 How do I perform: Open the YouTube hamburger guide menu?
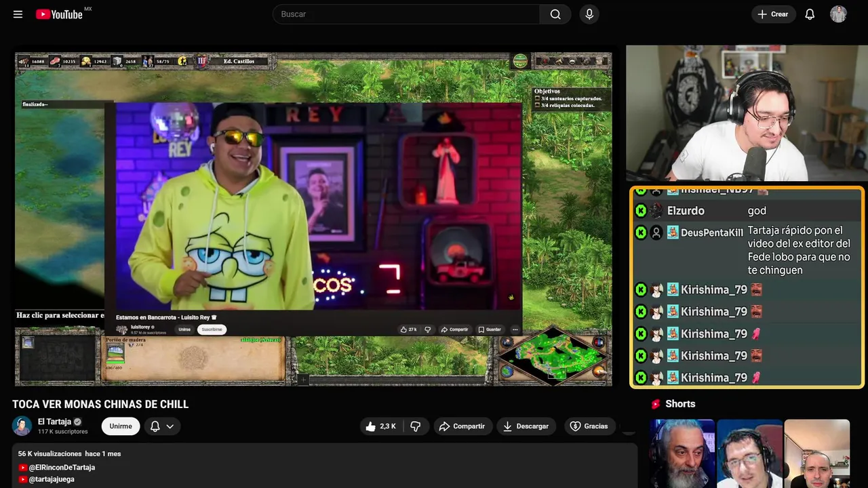pos(18,14)
